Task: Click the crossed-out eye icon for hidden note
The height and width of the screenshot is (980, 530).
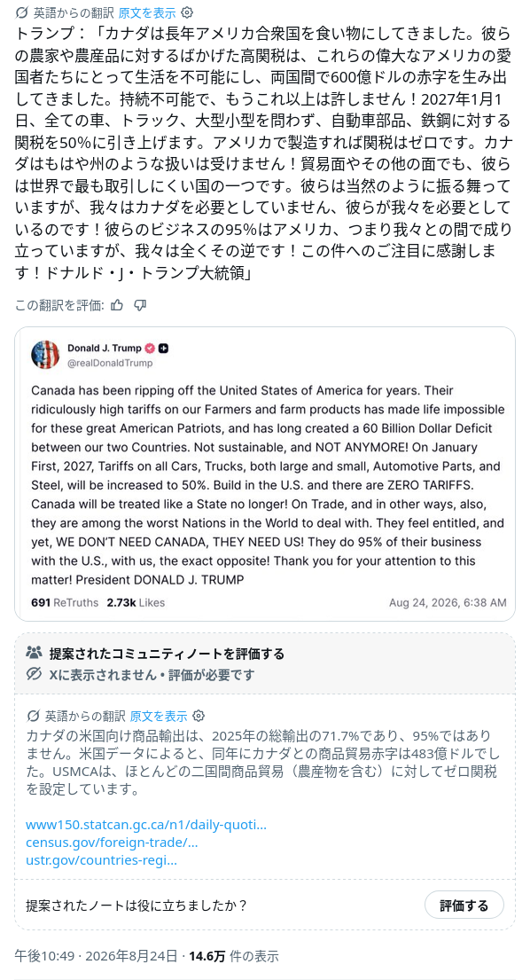Action: click(x=34, y=674)
